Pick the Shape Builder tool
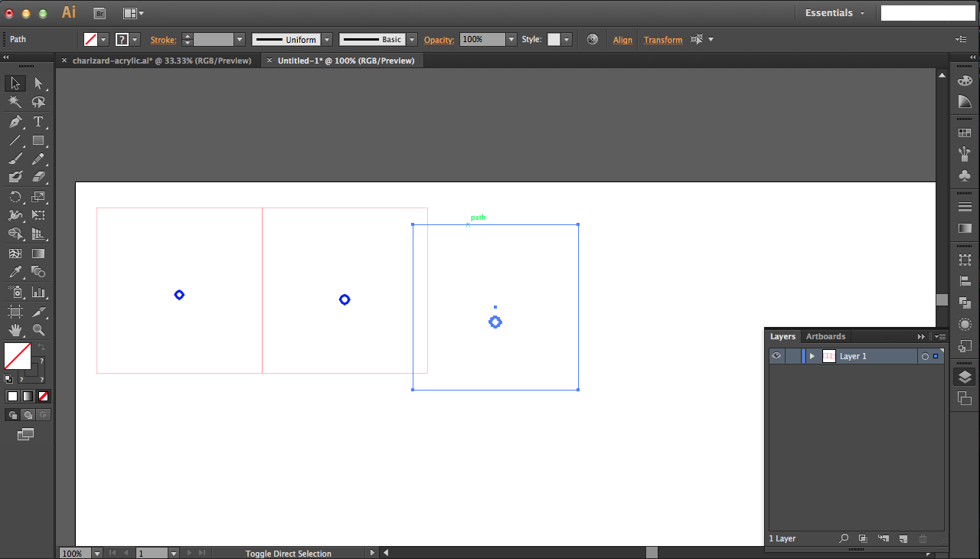The width and height of the screenshot is (980, 559). 15,234
